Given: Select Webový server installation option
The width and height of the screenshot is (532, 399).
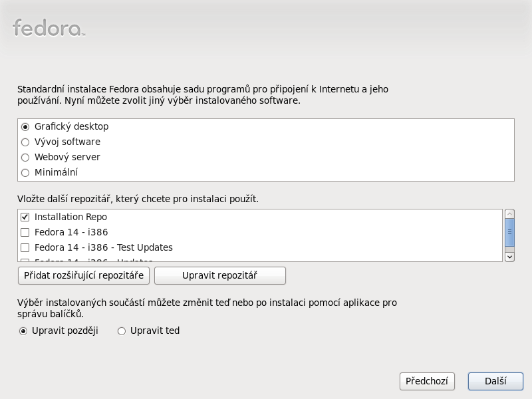Looking at the screenshot, I should click(x=25, y=158).
